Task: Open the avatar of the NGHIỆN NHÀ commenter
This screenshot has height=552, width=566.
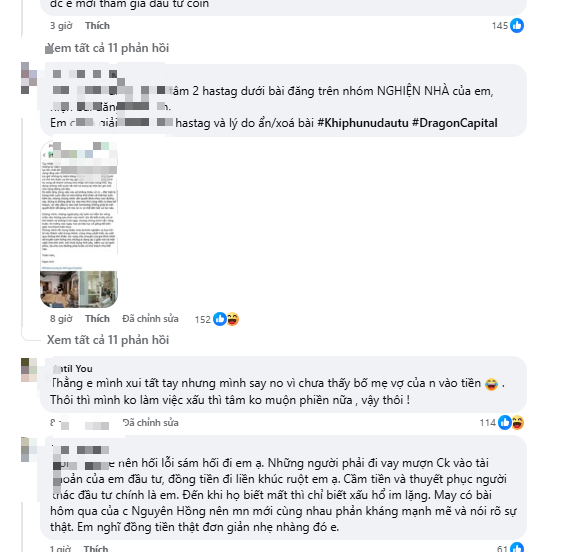Action: pos(29,78)
